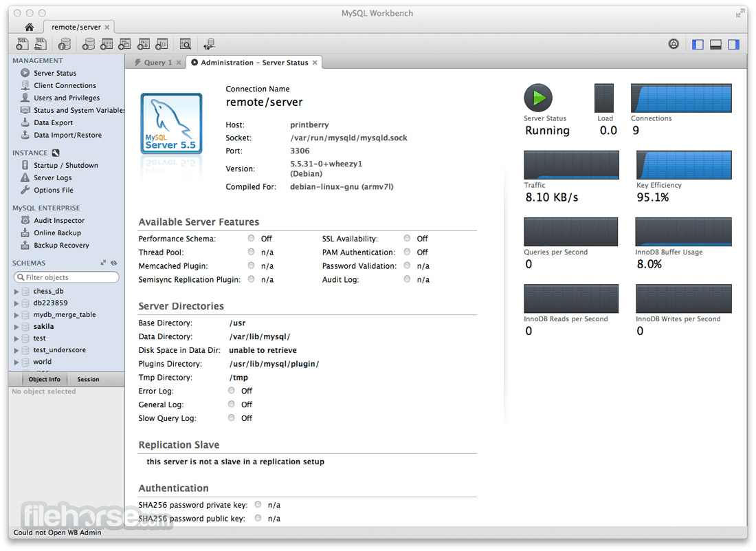Switch to the Query 1 tab
Screen dimensions: 756x551
pyautogui.click(x=156, y=62)
